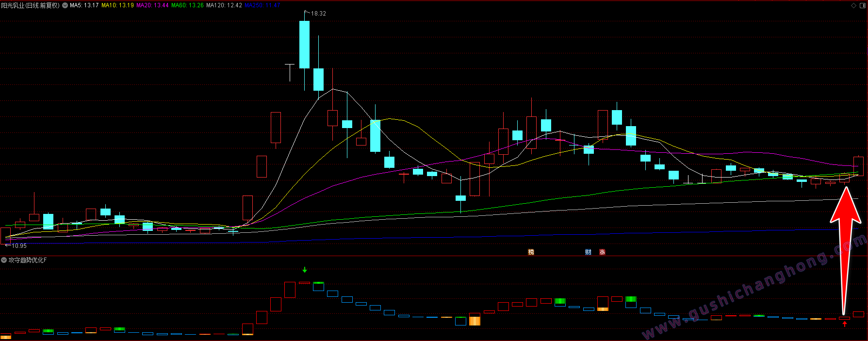The width and height of the screenshot is (868, 341).
Task: Click the MA10: 13.19 label
Action: pos(117,5)
